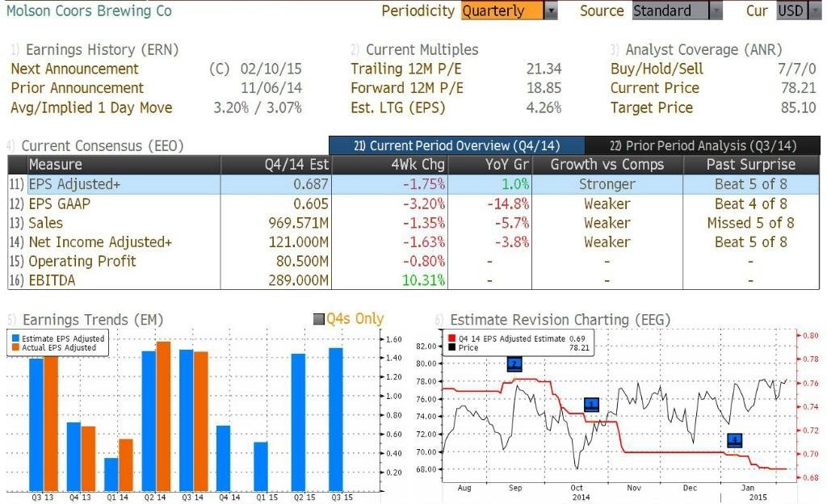Screen dimensions: 827x504
Task: Toggle the Q4s Only checkbox
Action: (x=318, y=319)
